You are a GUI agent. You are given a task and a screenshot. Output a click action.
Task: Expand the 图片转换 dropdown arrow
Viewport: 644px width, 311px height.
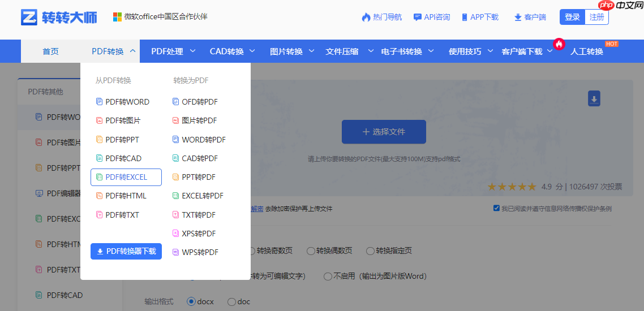pos(312,51)
